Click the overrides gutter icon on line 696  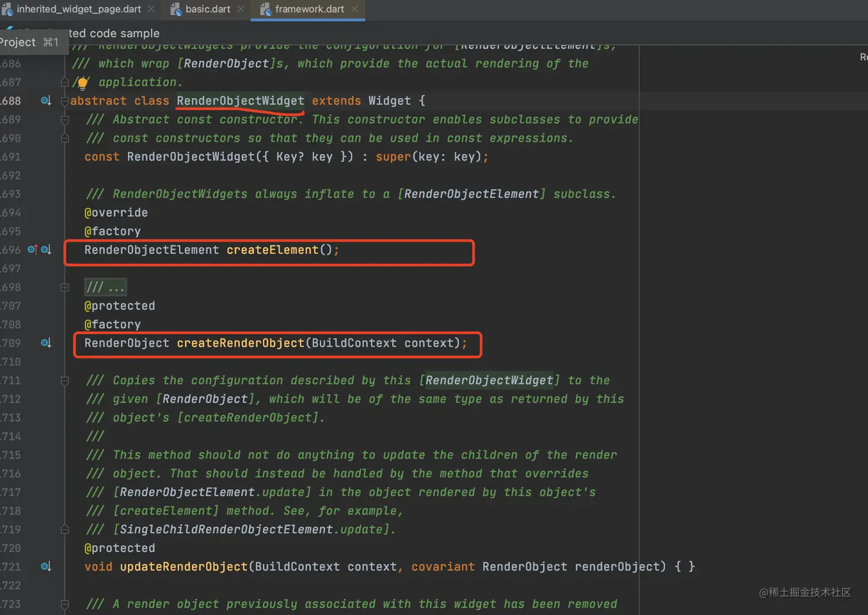coord(32,250)
